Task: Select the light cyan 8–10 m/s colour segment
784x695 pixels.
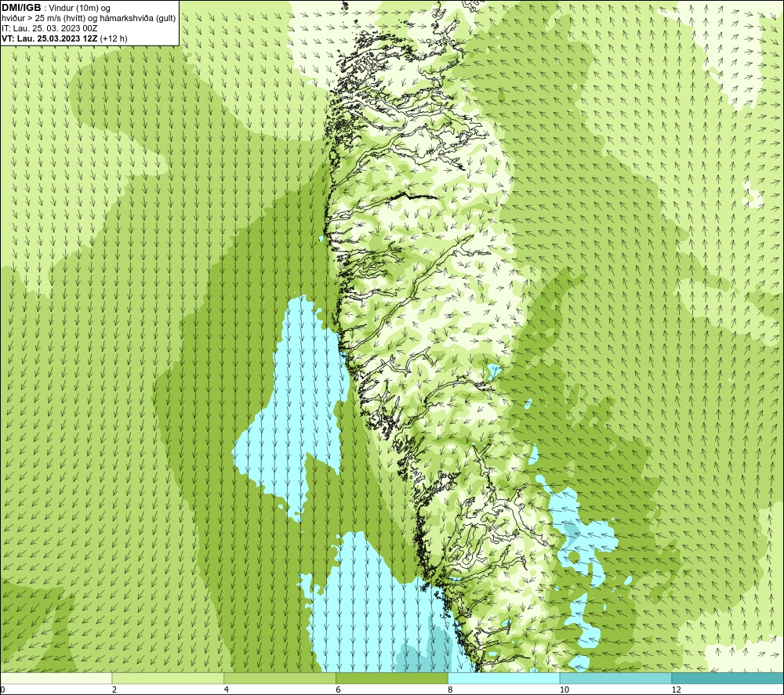Action: tap(504, 678)
